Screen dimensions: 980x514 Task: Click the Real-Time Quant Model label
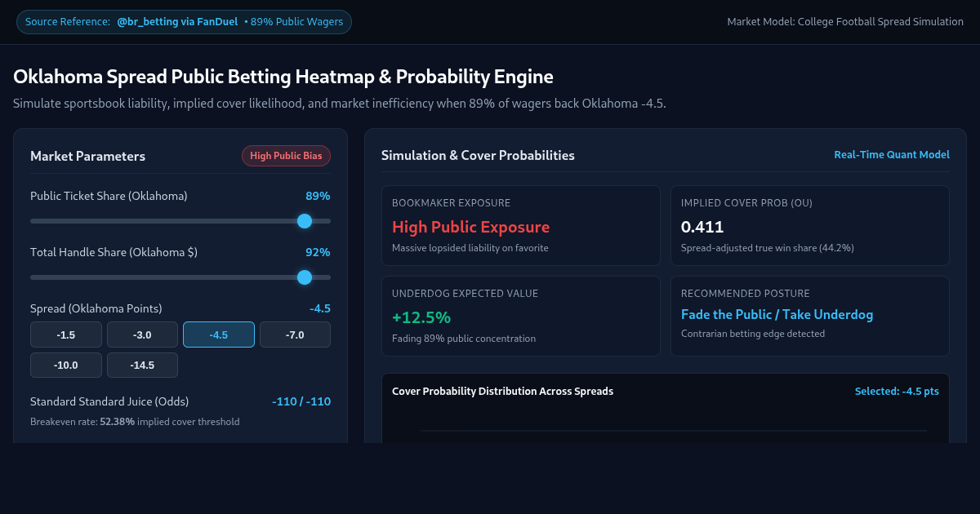pyautogui.click(x=892, y=155)
